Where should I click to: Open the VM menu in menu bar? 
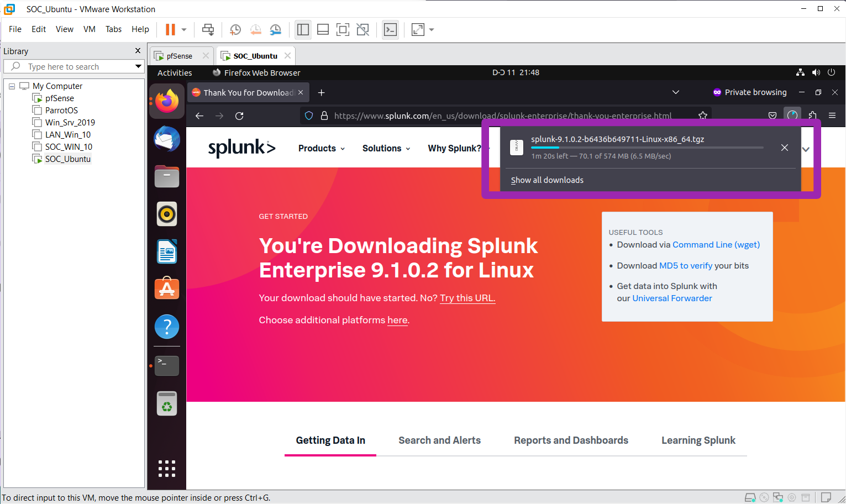pyautogui.click(x=90, y=29)
